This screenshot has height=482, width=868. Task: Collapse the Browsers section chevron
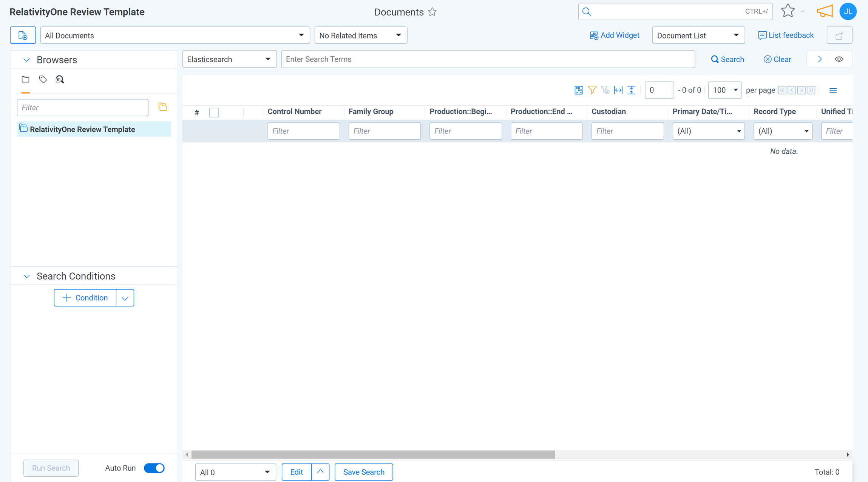pos(26,60)
